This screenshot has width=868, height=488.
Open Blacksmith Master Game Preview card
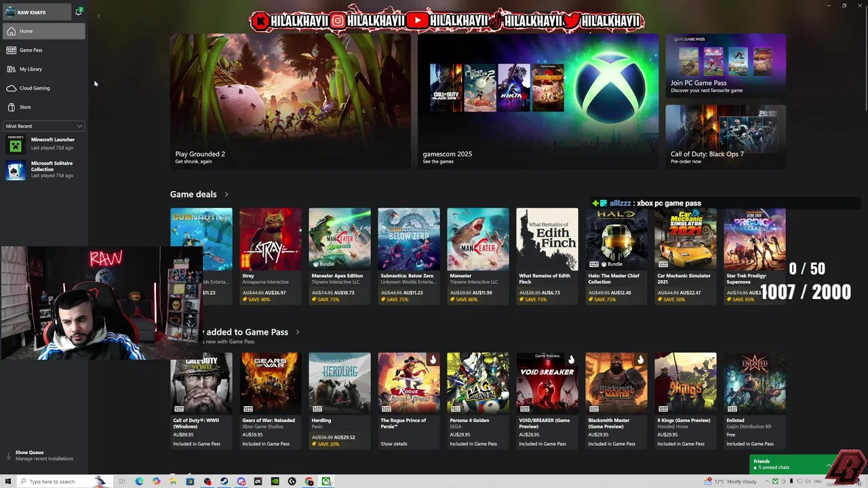pyautogui.click(x=616, y=401)
